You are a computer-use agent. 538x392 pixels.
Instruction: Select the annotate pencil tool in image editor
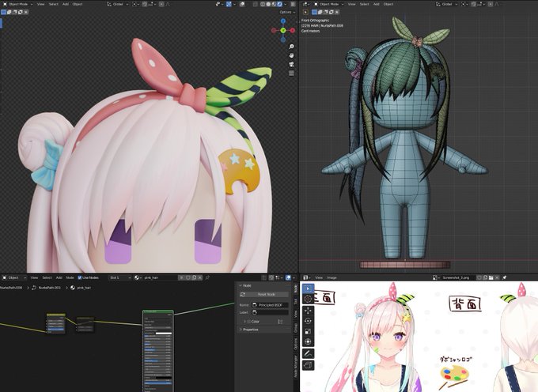(308, 353)
